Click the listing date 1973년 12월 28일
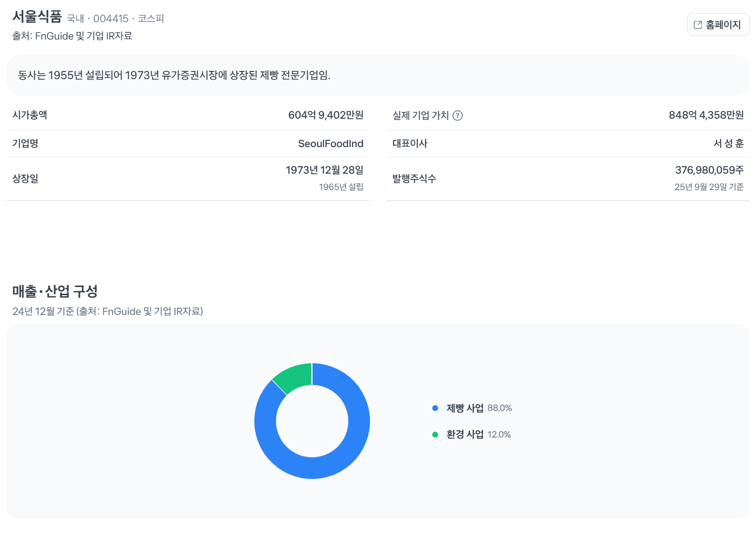Viewport: 756px width, 534px height. click(325, 170)
